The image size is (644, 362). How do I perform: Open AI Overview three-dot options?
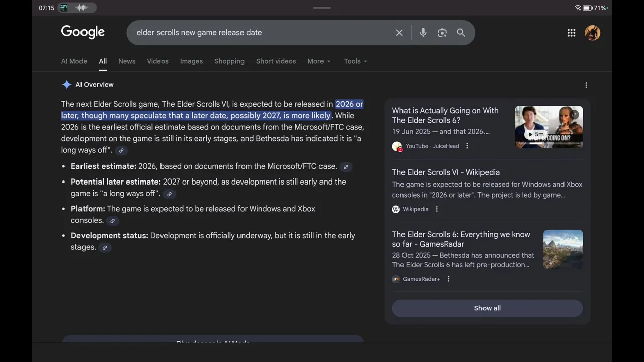point(586,85)
